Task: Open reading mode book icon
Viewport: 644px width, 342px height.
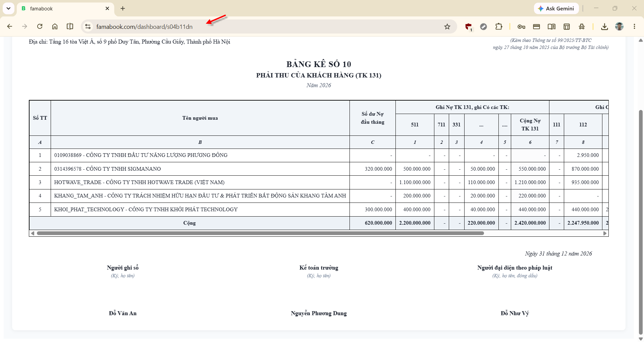Action: pyautogui.click(x=551, y=26)
